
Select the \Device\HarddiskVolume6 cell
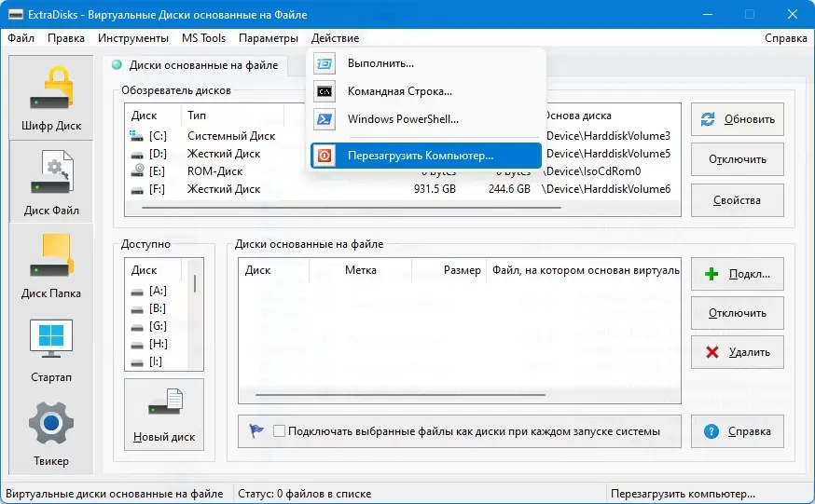pyautogui.click(x=606, y=189)
